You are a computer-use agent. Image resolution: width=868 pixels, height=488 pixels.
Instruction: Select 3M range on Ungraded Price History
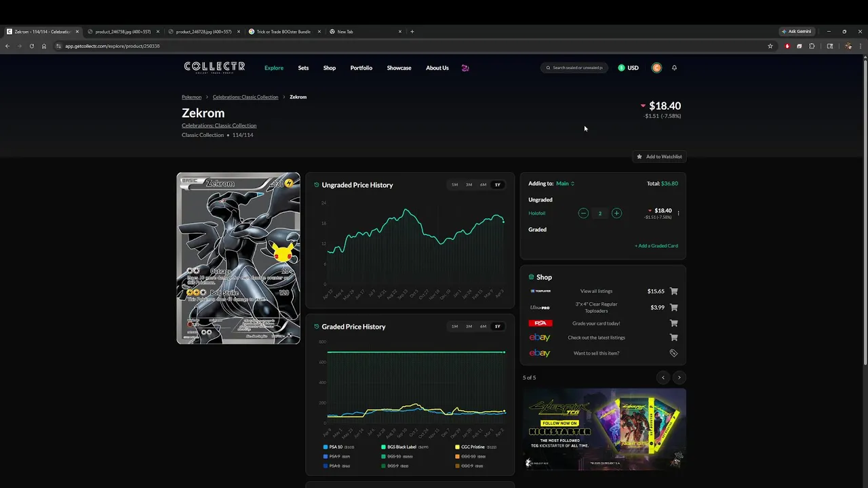click(x=469, y=185)
